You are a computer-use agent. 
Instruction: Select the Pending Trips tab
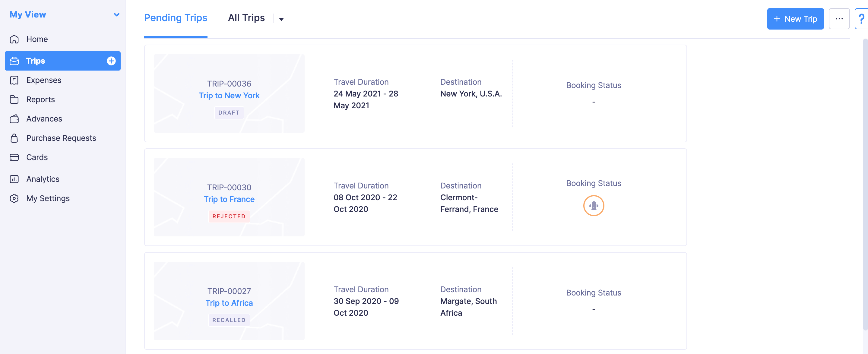pos(176,18)
